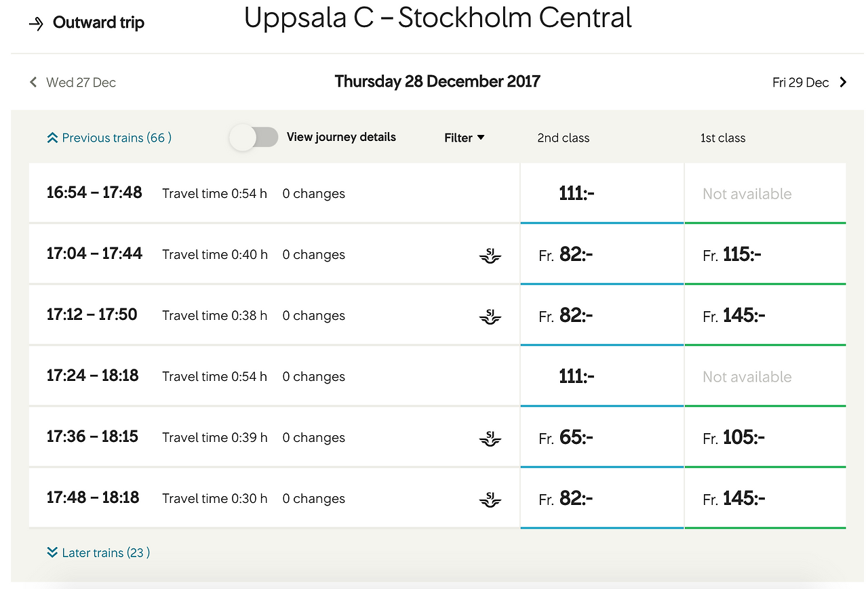
Task: Click the SJ logo on the 17:48 train
Action: (490, 500)
